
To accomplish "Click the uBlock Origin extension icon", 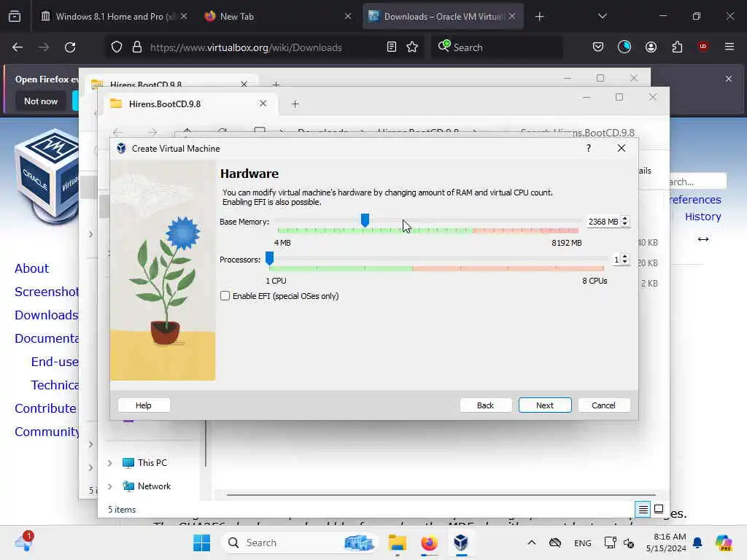I will click(703, 47).
